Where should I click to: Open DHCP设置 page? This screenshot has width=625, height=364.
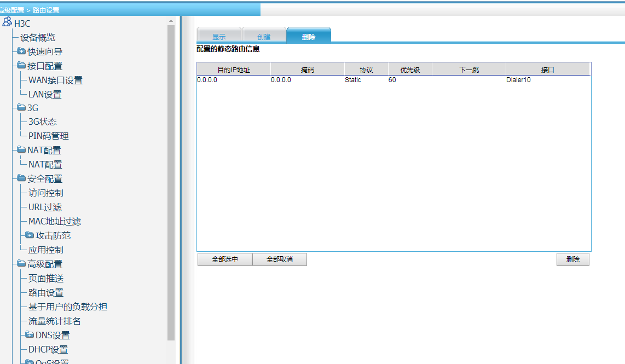(48, 349)
